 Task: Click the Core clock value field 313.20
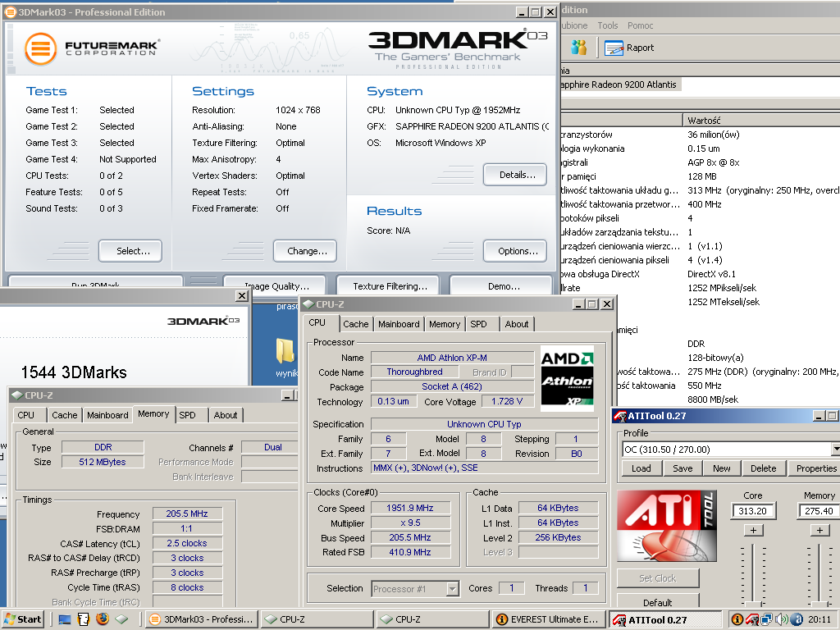point(753,511)
